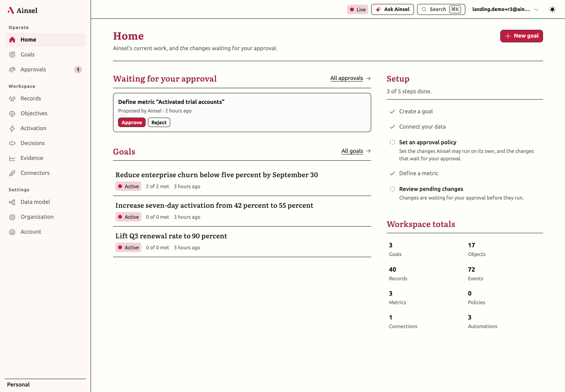Open the Goals page from sidebar

pos(45,54)
